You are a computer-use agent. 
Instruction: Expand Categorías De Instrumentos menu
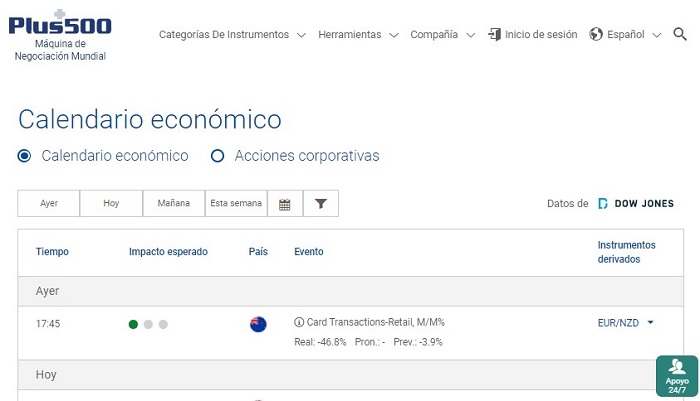[x=232, y=34]
